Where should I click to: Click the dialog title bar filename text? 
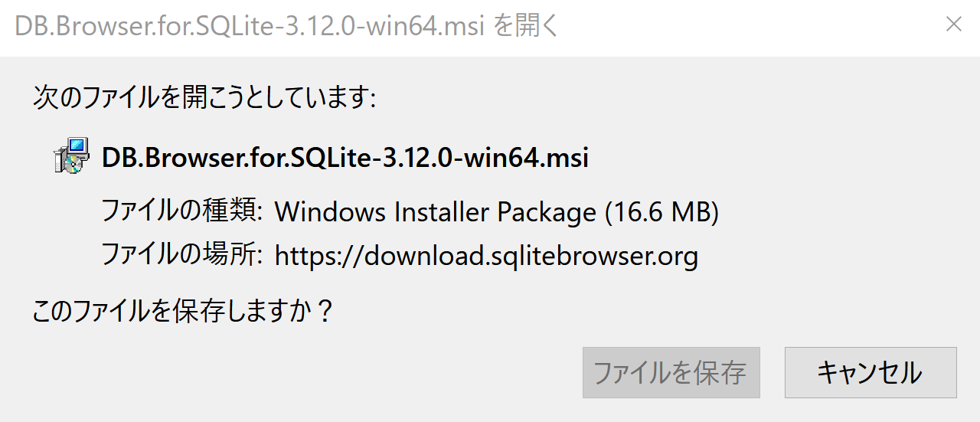click(249, 26)
